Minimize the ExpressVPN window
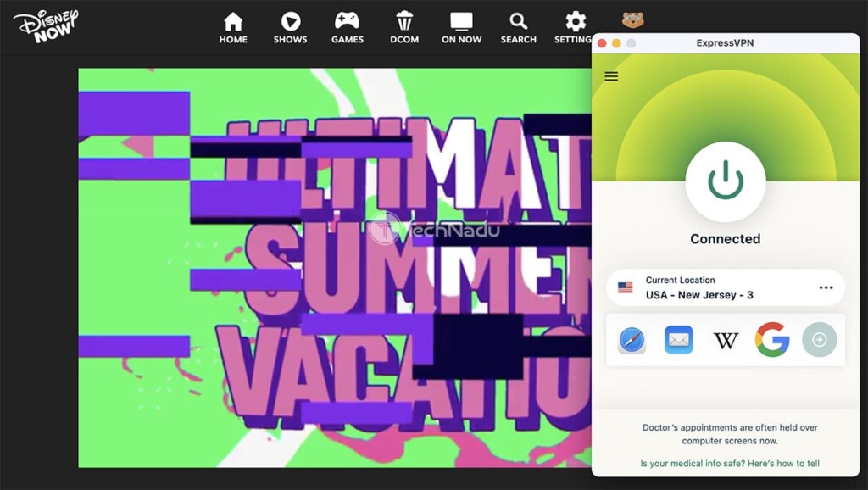The width and height of the screenshot is (868, 490). (616, 43)
